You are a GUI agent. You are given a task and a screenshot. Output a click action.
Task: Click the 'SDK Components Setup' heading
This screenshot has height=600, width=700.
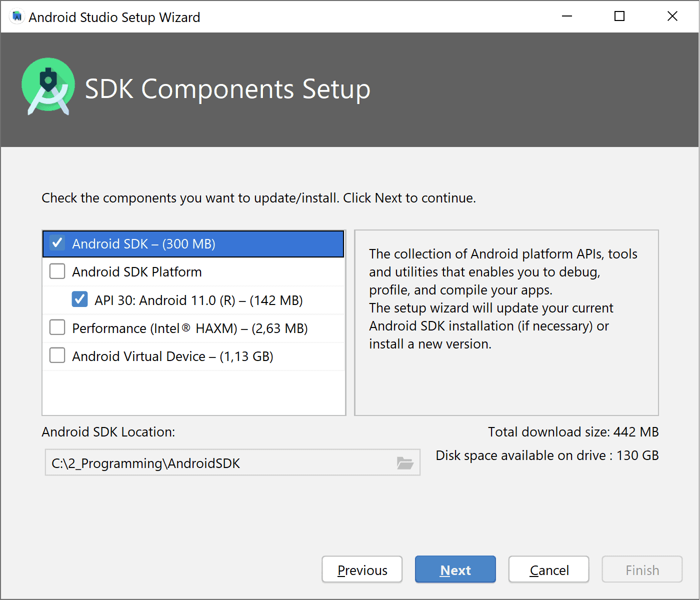coord(227,89)
